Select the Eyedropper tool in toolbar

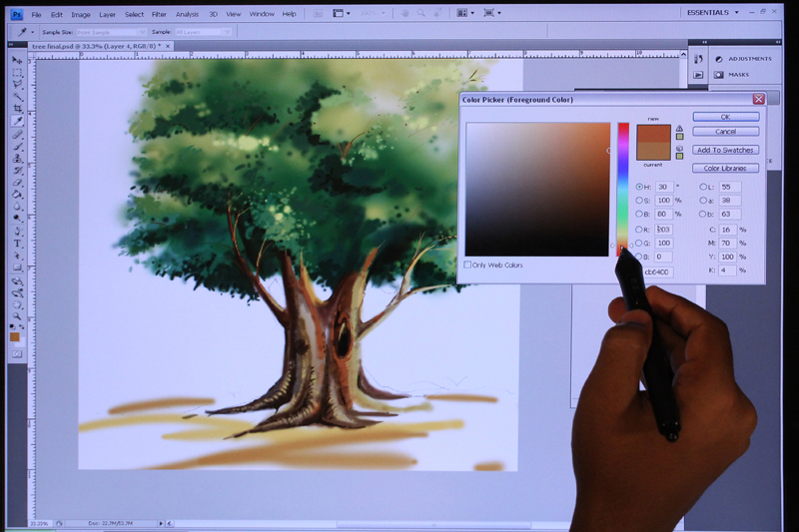[x=18, y=121]
